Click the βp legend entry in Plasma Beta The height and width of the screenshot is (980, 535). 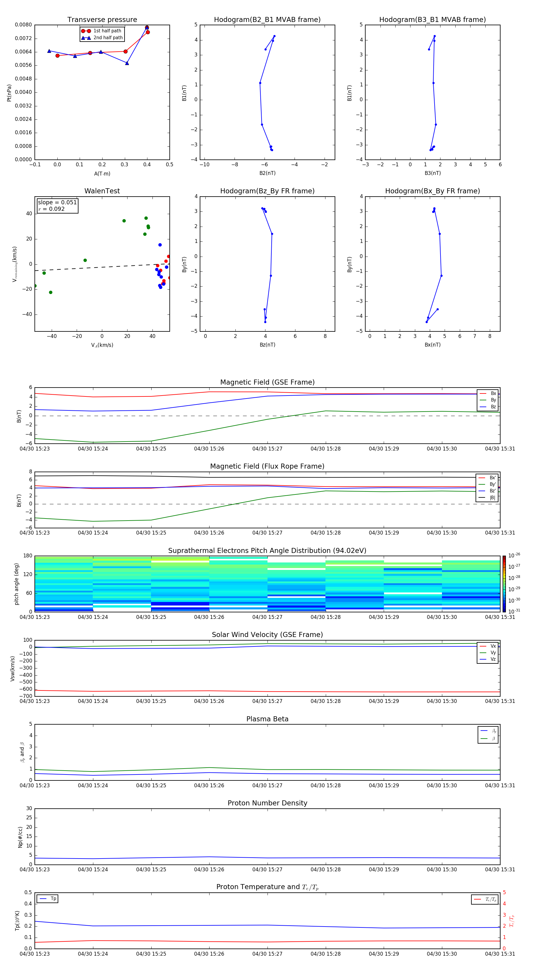(489, 731)
